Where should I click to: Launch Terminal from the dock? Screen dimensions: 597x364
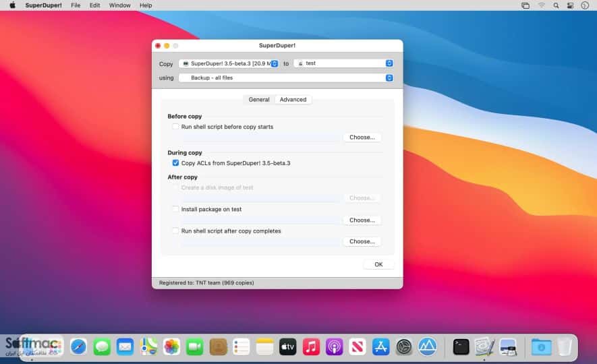(x=461, y=347)
